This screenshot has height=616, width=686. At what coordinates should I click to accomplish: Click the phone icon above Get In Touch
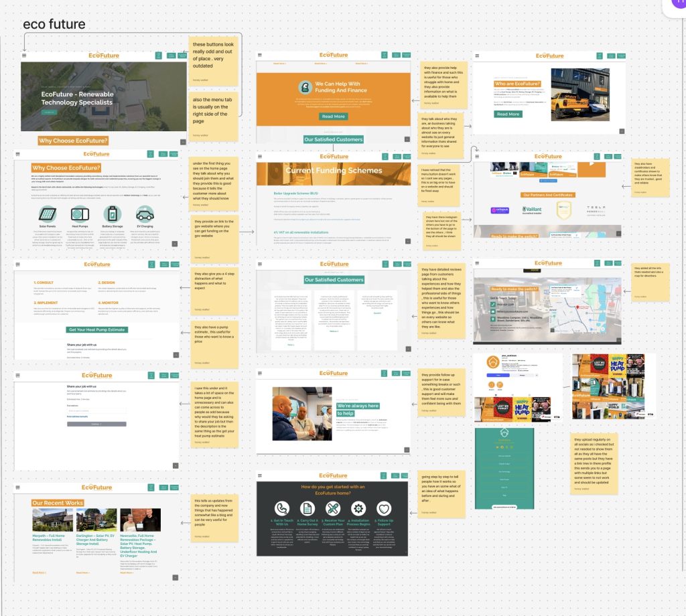(281, 508)
